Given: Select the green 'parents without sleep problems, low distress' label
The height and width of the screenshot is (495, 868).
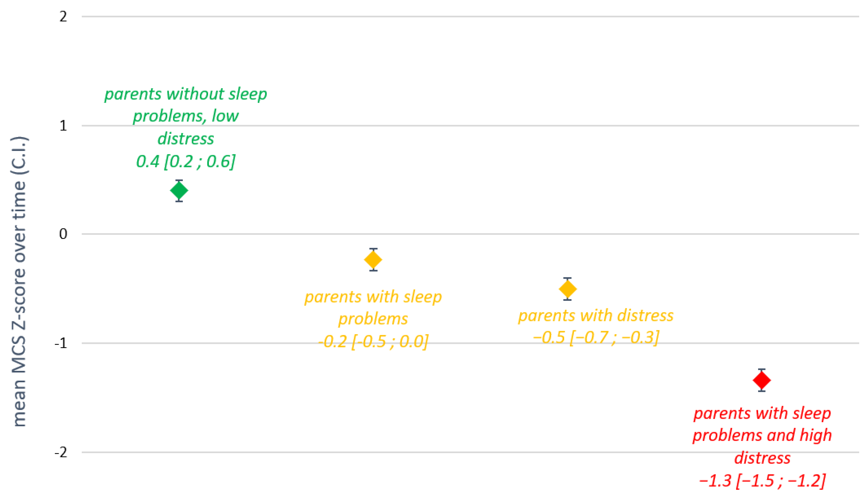Looking at the screenshot, I should pos(186,116).
